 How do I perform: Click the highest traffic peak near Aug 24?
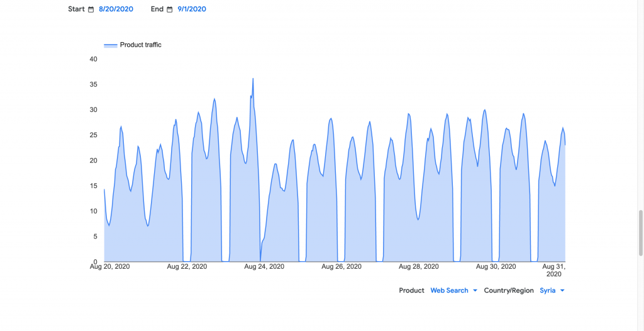[253, 79]
